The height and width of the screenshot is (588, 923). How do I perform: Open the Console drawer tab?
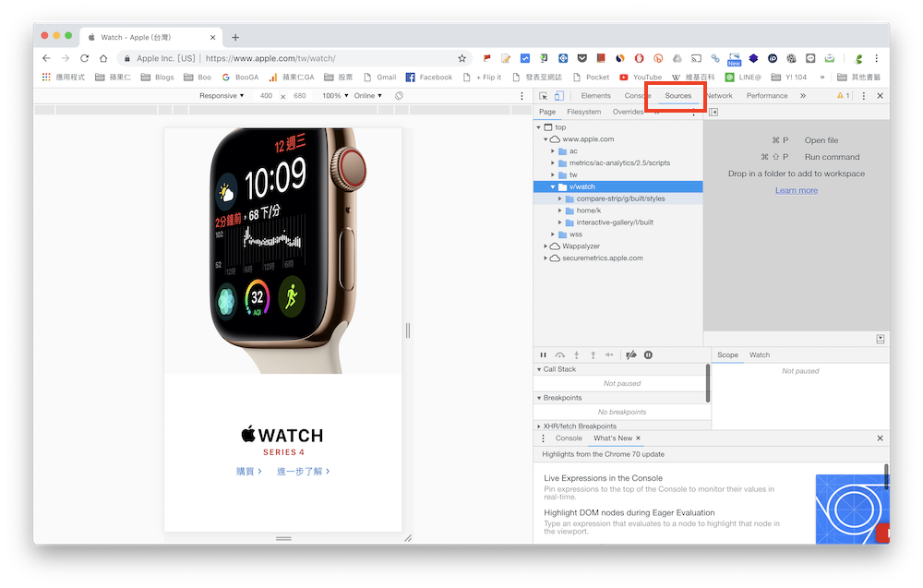(569, 438)
